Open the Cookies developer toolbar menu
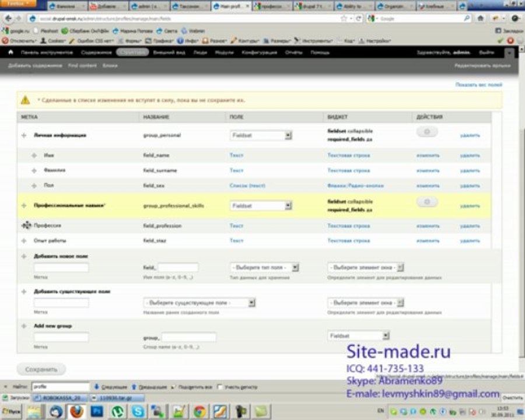525x420 pixels. point(53,40)
